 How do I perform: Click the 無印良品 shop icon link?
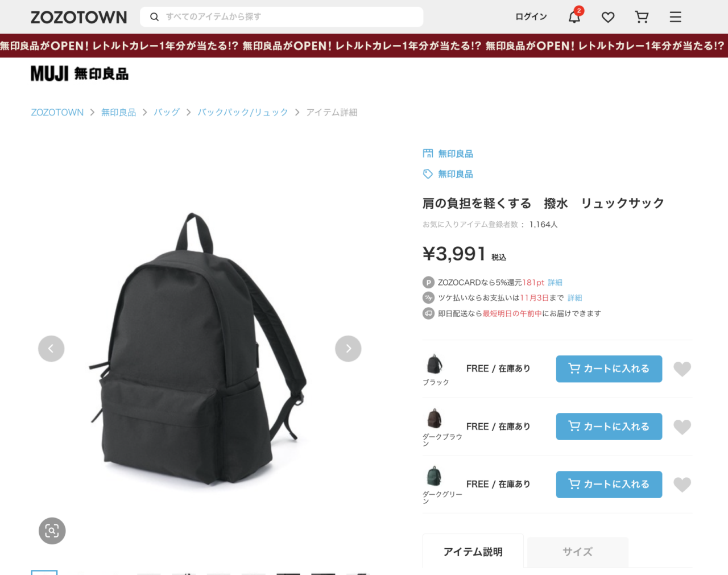(448, 154)
